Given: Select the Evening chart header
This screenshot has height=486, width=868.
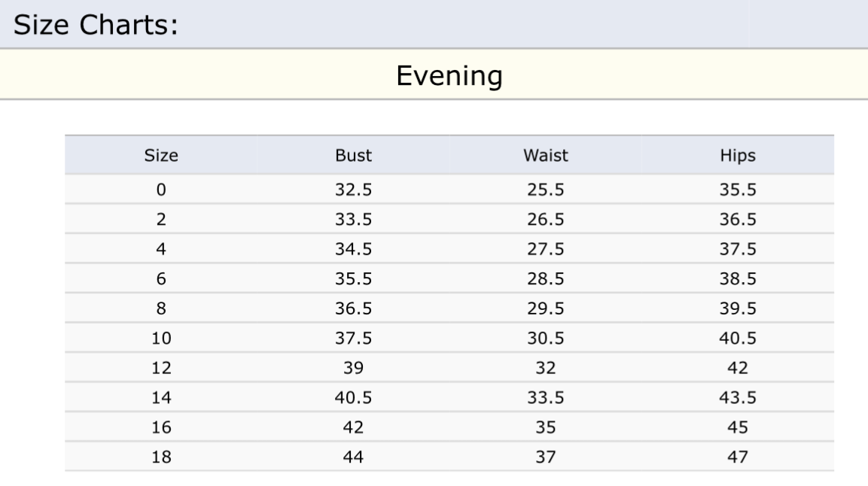Looking at the screenshot, I should [x=449, y=76].
